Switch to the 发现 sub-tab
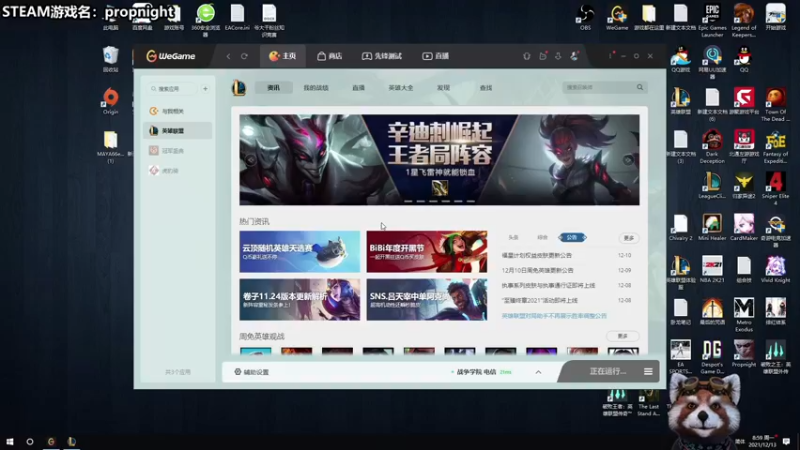Viewport: 800px width, 450px height. 443,88
